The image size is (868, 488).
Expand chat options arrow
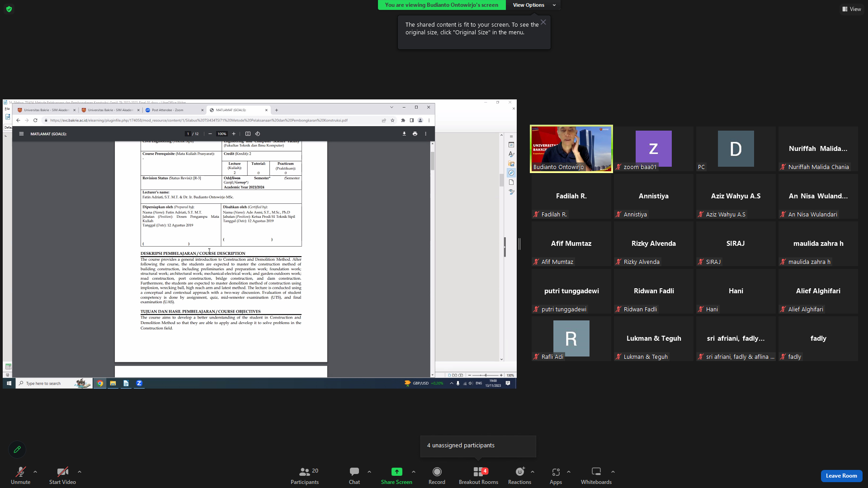coord(369,472)
